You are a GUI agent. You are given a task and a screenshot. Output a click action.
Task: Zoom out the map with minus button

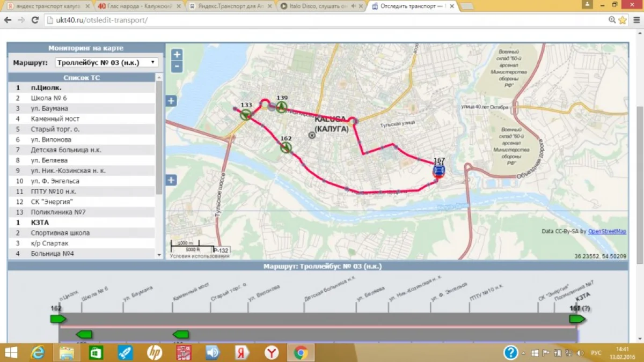177,67
